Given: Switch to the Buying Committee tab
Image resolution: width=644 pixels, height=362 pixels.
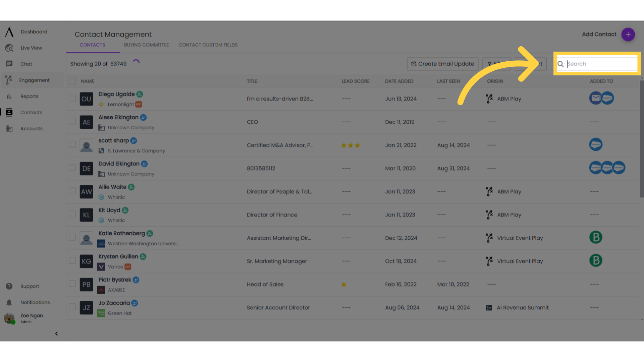Looking at the screenshot, I should click(x=146, y=45).
